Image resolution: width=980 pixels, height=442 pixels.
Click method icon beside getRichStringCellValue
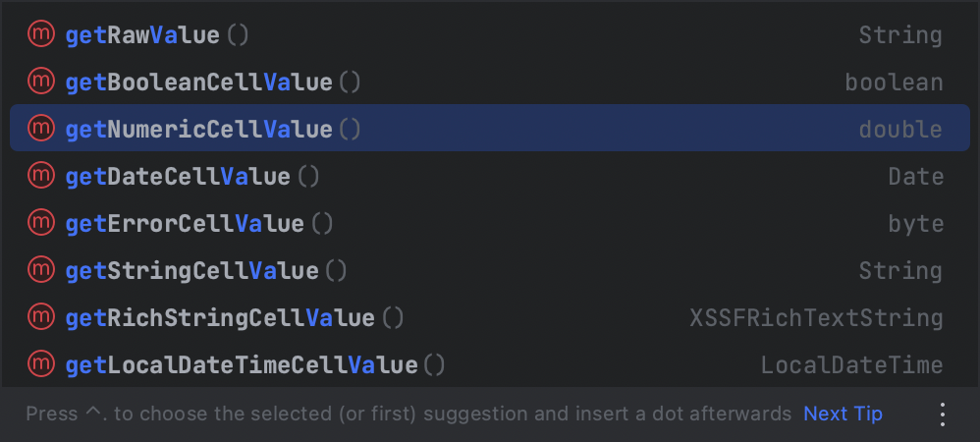coord(40,317)
